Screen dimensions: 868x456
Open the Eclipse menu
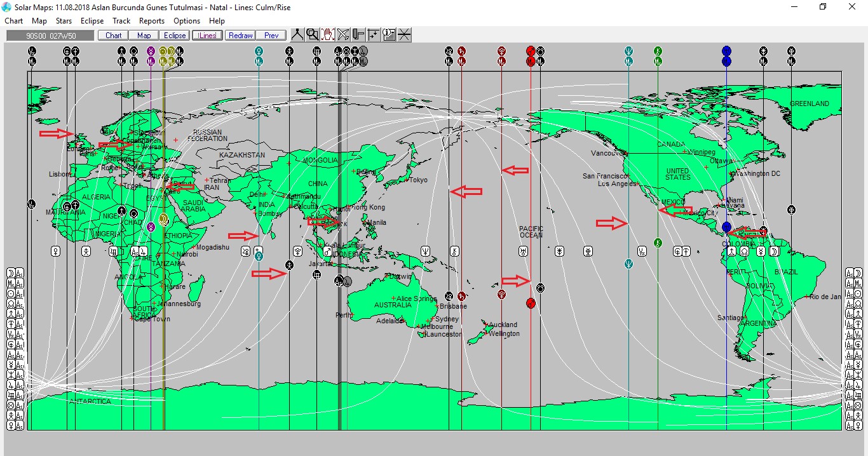pos(92,21)
